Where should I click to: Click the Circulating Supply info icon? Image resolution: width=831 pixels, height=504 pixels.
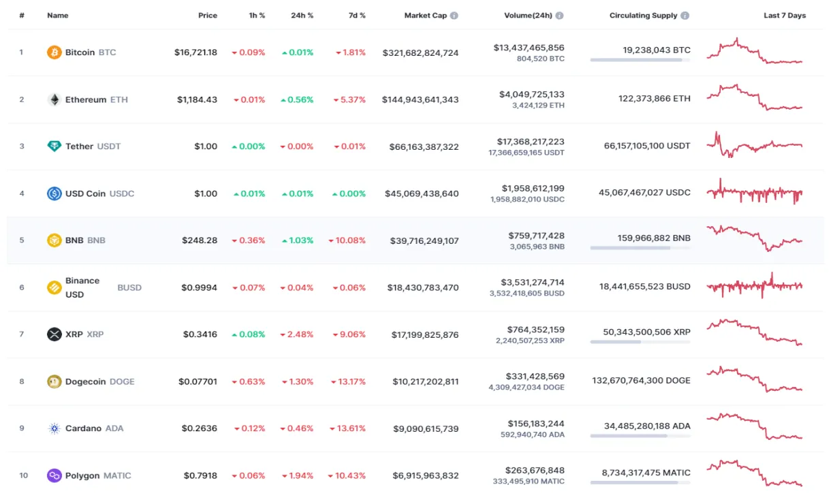coord(685,16)
